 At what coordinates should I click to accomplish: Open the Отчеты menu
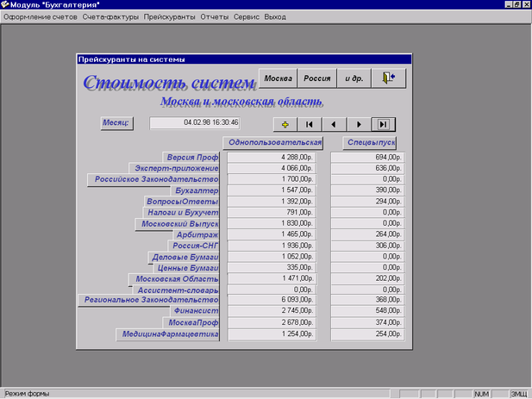(215, 17)
